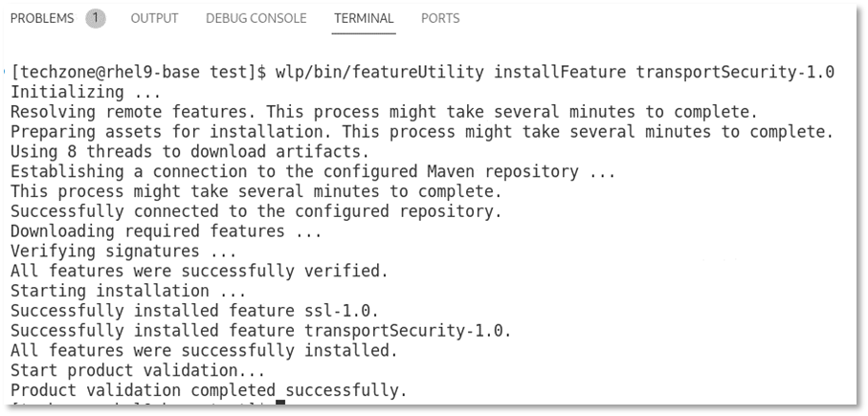Open the OUTPUT panel tab
Screen dimensions: 868x416
154,18
